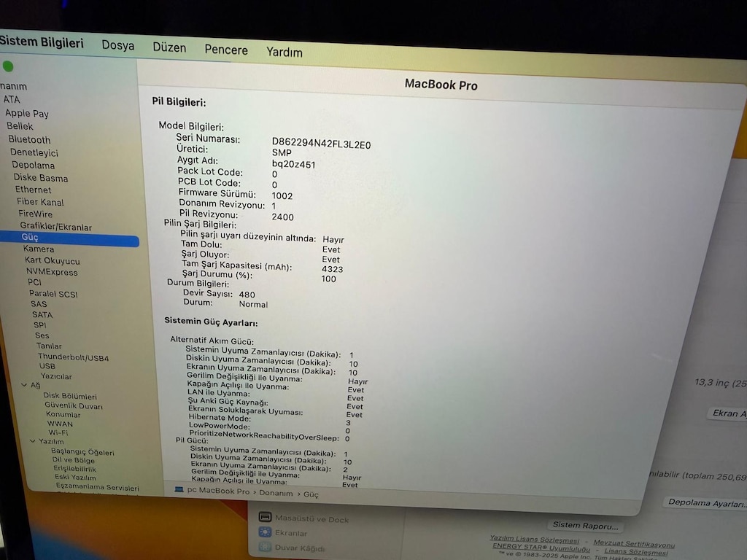Select Thunderbolt/USB4 in the sidebar
The width and height of the screenshot is (747, 560).
(x=74, y=357)
